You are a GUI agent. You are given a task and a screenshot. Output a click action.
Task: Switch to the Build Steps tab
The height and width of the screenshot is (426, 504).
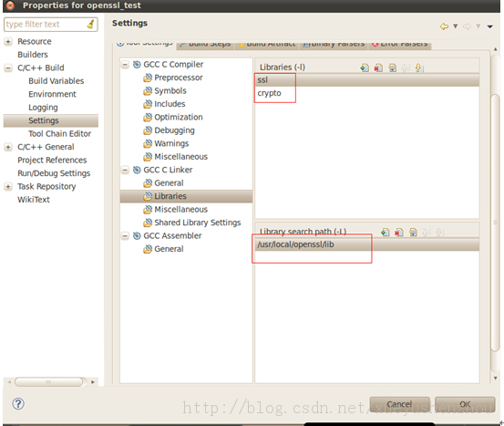(x=205, y=45)
